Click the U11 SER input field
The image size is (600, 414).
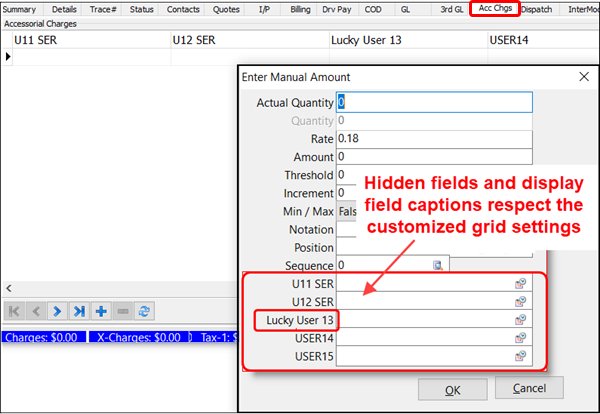click(x=434, y=284)
